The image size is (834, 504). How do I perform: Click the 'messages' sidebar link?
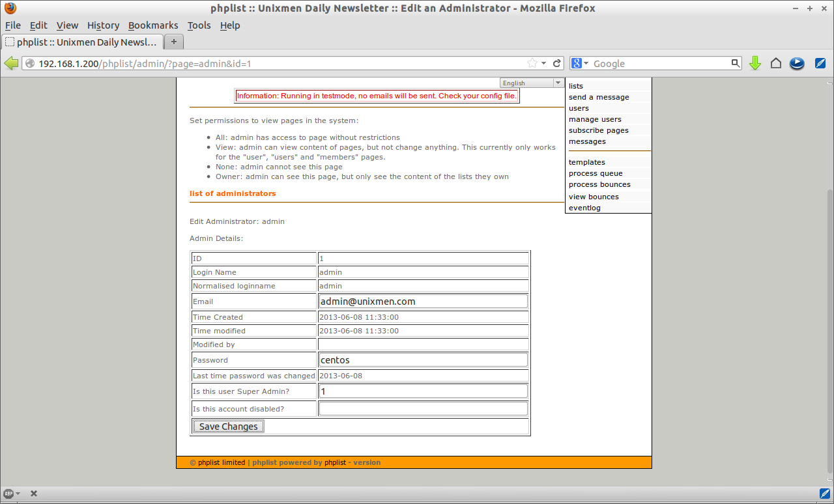click(x=587, y=141)
